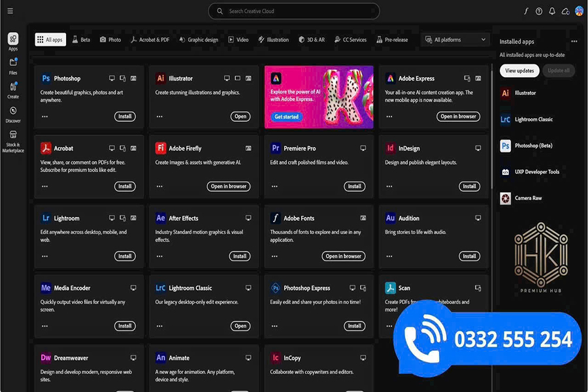Expand Acrobat card's three-dot menu
This screenshot has height=392, width=588.
click(44, 186)
